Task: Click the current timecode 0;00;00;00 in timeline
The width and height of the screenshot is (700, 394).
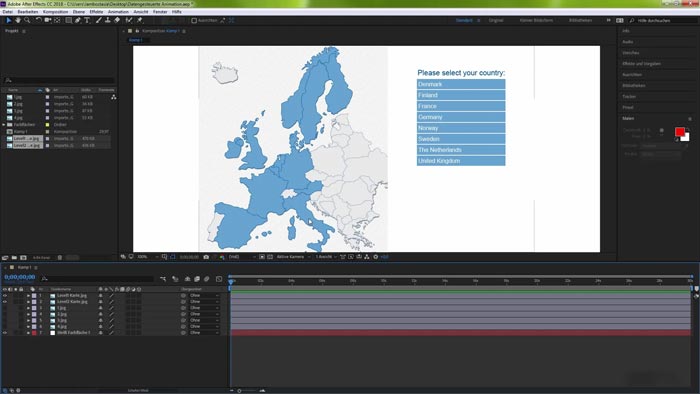Action: pyautogui.click(x=20, y=277)
